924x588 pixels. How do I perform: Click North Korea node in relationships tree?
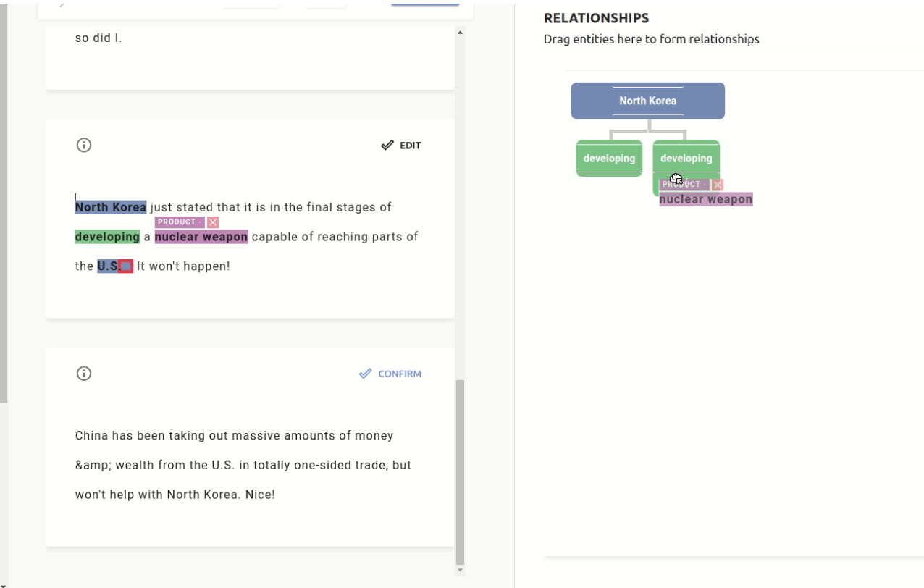[x=648, y=101]
